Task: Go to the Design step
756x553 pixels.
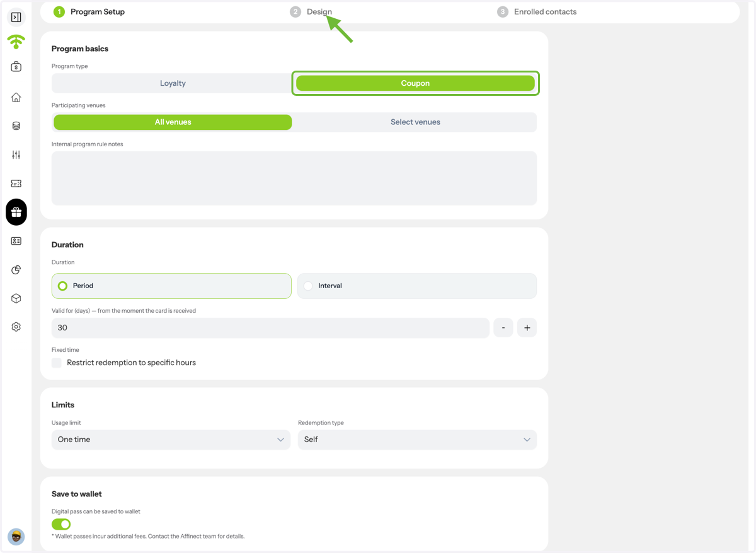Action: tap(311, 12)
